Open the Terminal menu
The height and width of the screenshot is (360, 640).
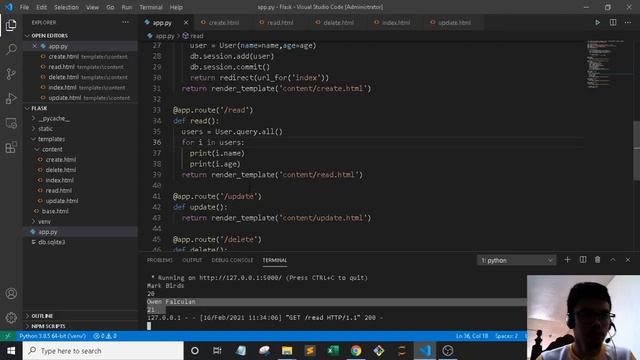click(151, 7)
